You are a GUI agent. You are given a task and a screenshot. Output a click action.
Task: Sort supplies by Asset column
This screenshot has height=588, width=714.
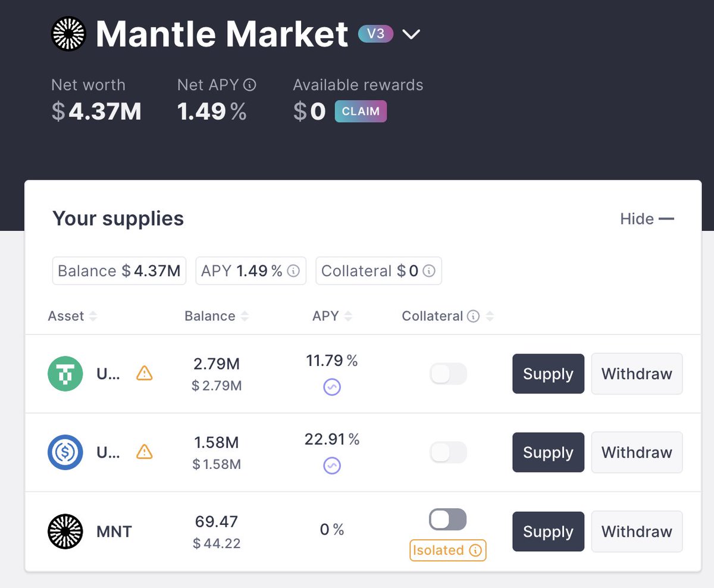coord(93,317)
